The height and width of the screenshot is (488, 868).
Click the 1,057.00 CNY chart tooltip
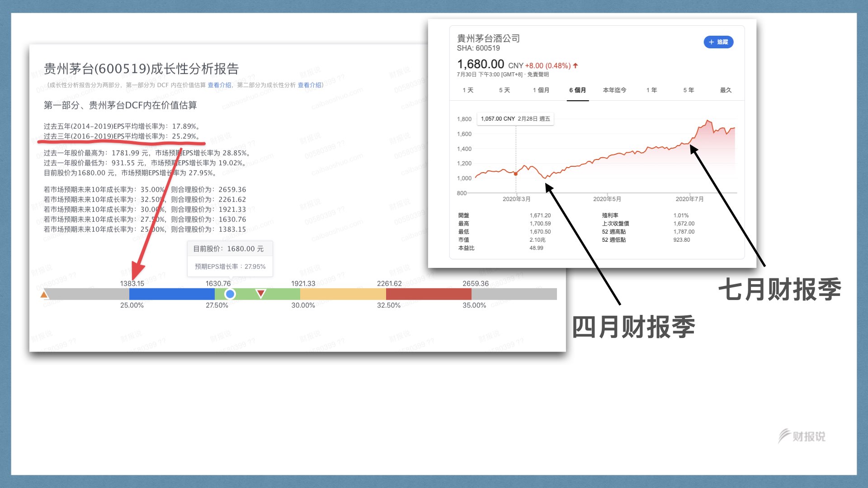515,119
